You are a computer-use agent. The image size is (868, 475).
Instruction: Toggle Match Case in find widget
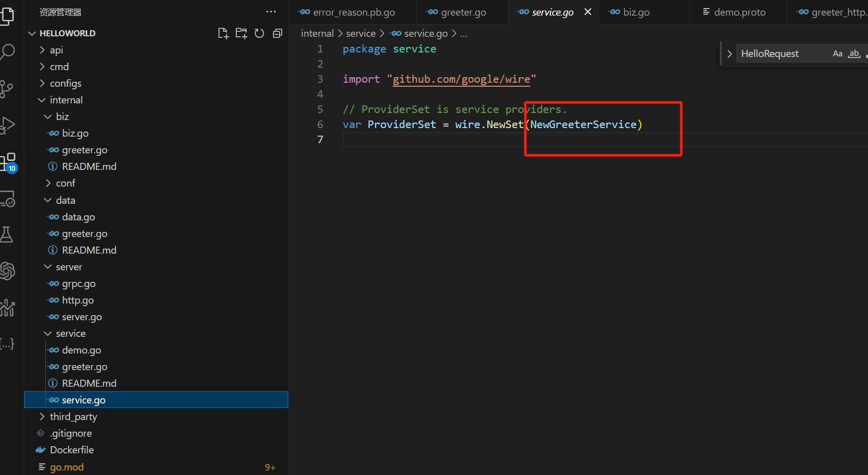(x=838, y=53)
